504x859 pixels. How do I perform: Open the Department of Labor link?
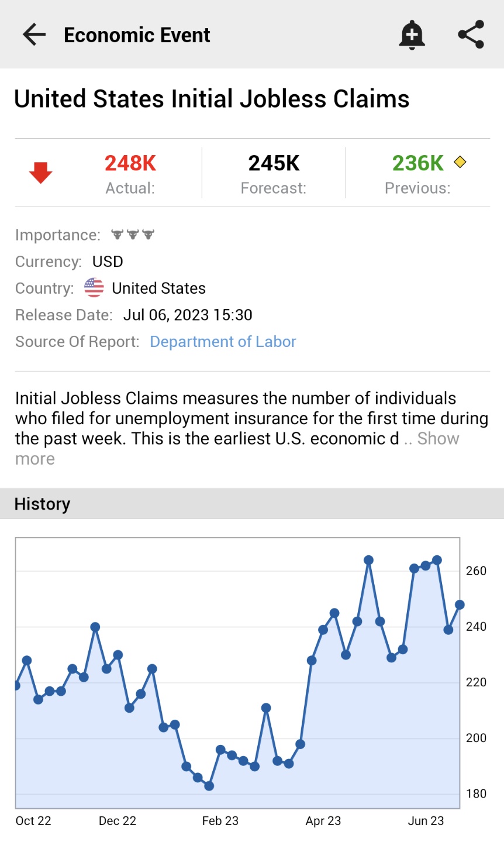(223, 342)
